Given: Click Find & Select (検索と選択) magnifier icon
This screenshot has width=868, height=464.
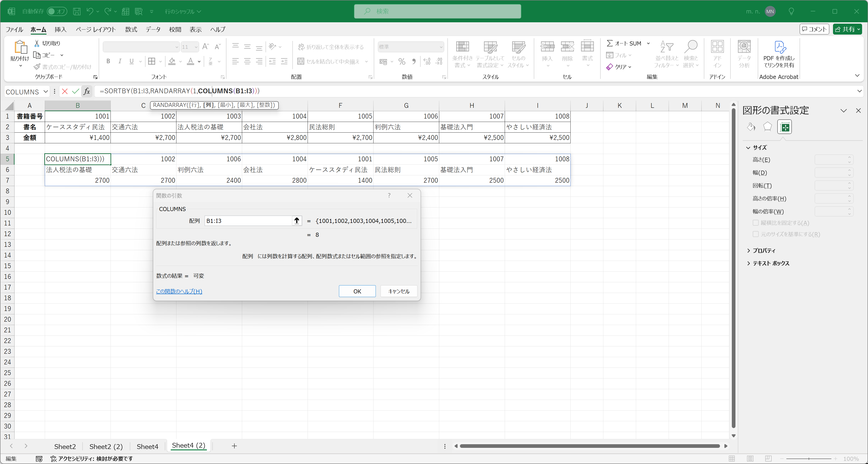Looking at the screenshot, I should click(690, 47).
